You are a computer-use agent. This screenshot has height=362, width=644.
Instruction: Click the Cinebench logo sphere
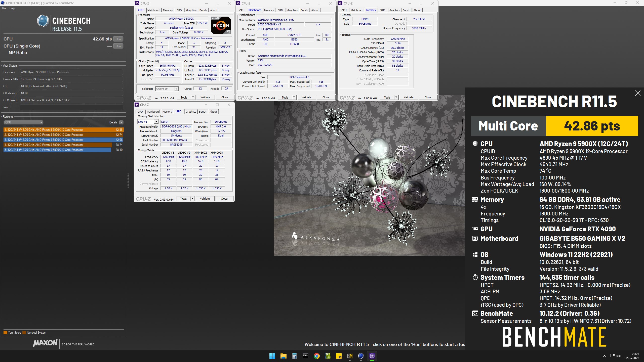pos(43,21)
